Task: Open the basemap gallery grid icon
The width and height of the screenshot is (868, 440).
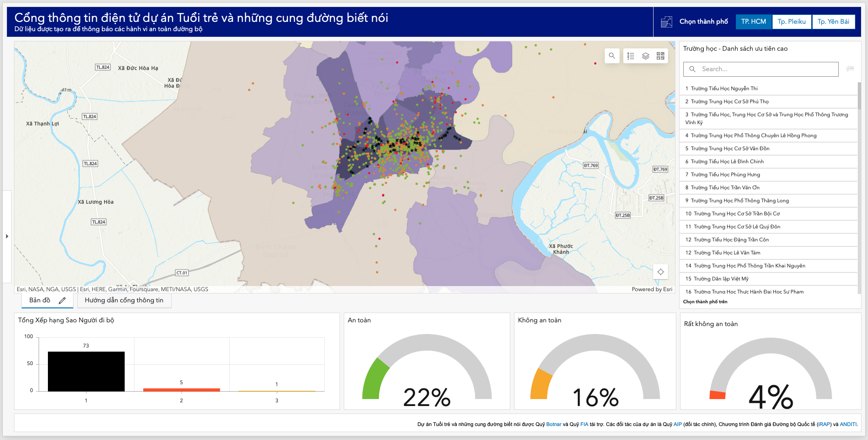Action: [661, 56]
